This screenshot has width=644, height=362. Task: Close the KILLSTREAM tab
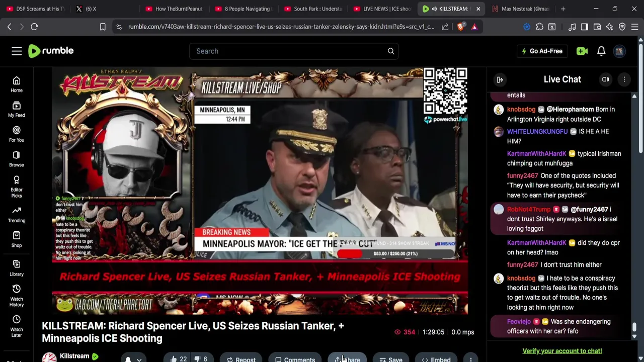[x=478, y=9]
